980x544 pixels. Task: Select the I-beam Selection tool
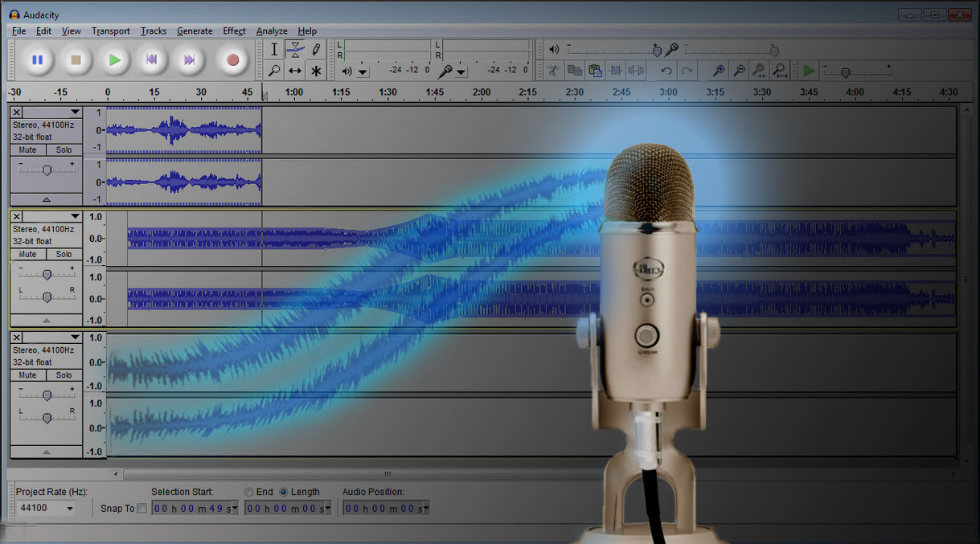pyautogui.click(x=274, y=50)
